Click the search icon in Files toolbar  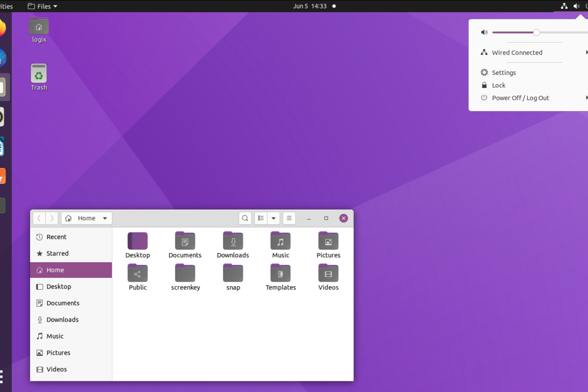coord(245,218)
